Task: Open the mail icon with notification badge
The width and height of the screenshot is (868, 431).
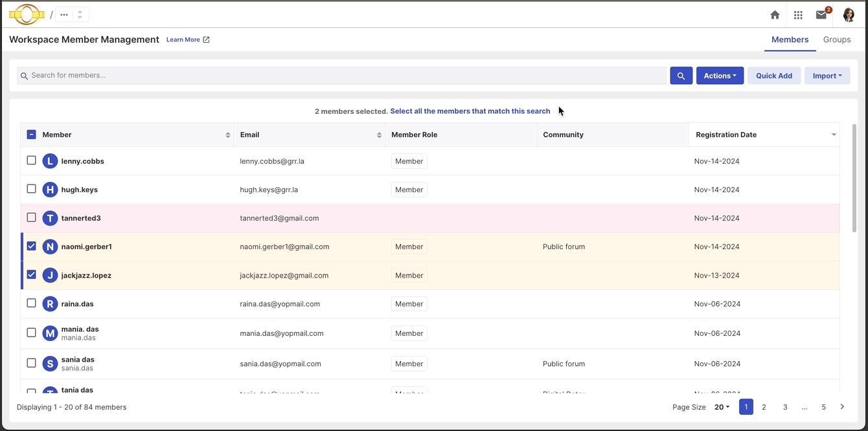Action: coord(821,15)
